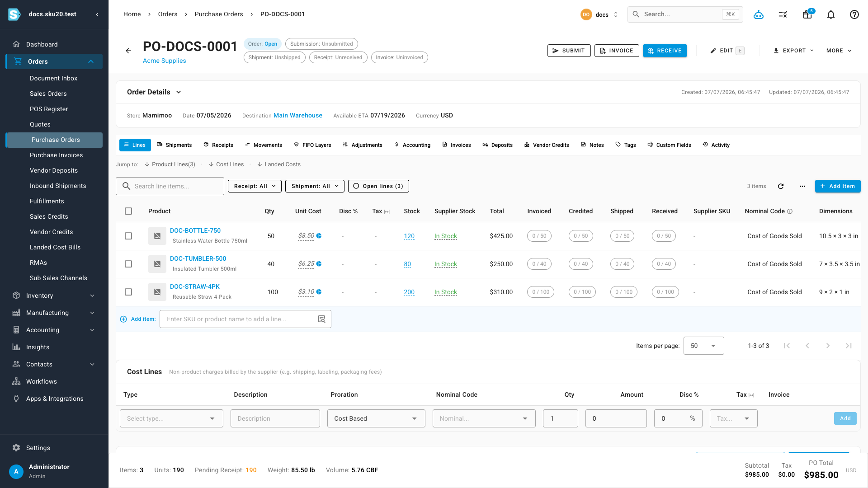Open the help question mark icon
868x488 pixels.
(854, 14)
